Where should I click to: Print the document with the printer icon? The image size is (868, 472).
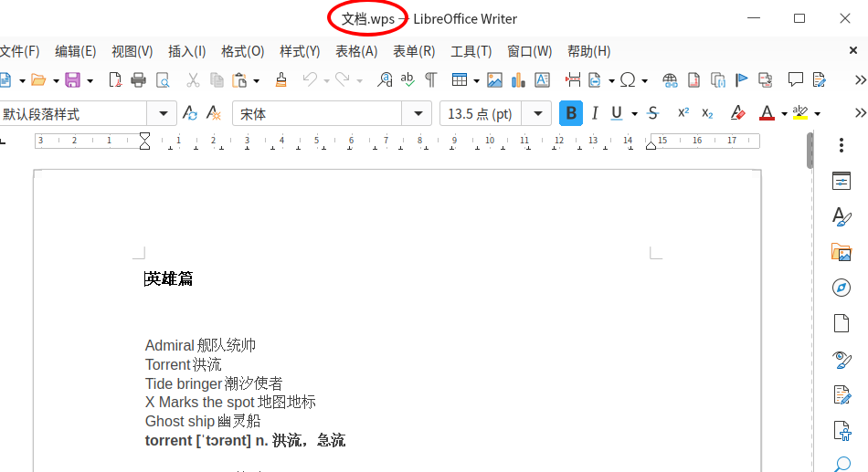(138, 80)
